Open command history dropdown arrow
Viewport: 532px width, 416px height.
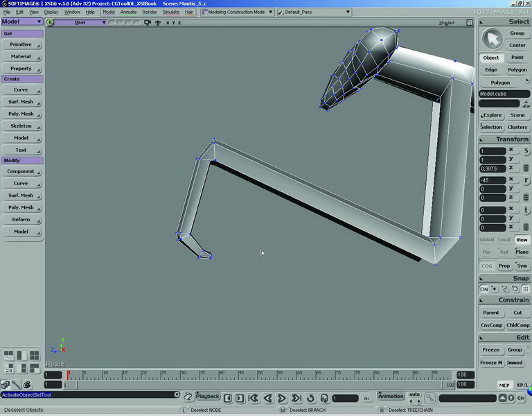[177, 395]
